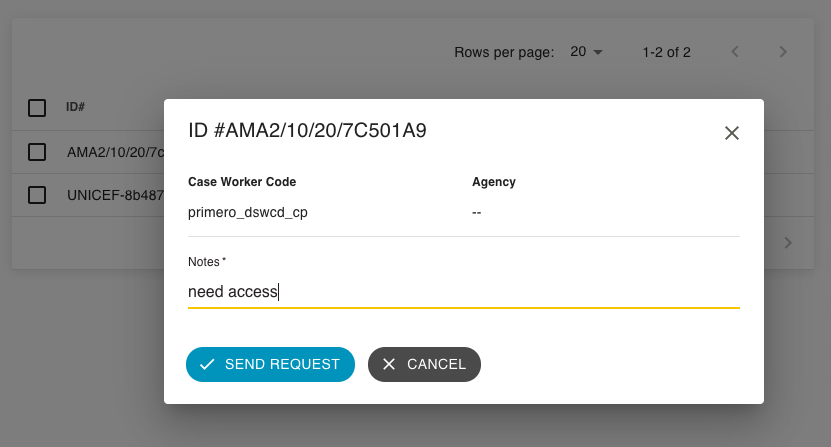Focus the Notes text field

tap(464, 292)
